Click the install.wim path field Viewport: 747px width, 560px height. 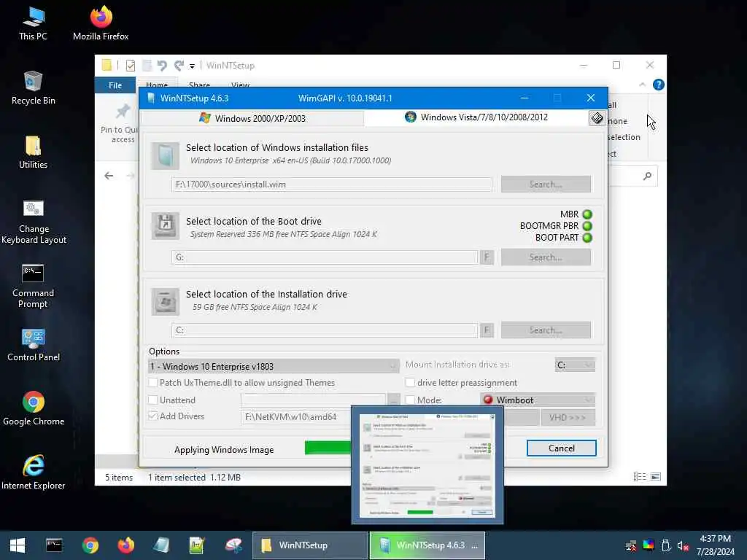(332, 184)
